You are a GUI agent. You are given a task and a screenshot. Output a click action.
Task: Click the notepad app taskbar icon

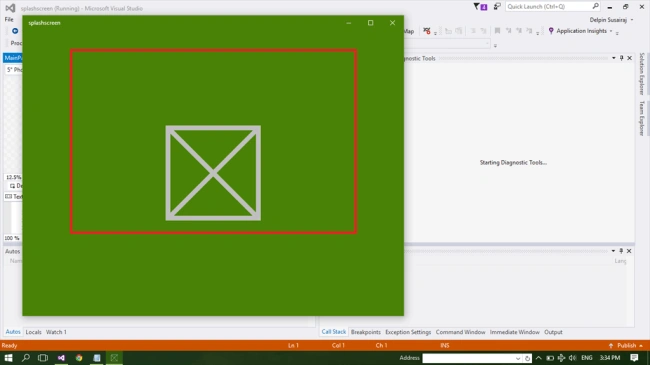pos(97,358)
